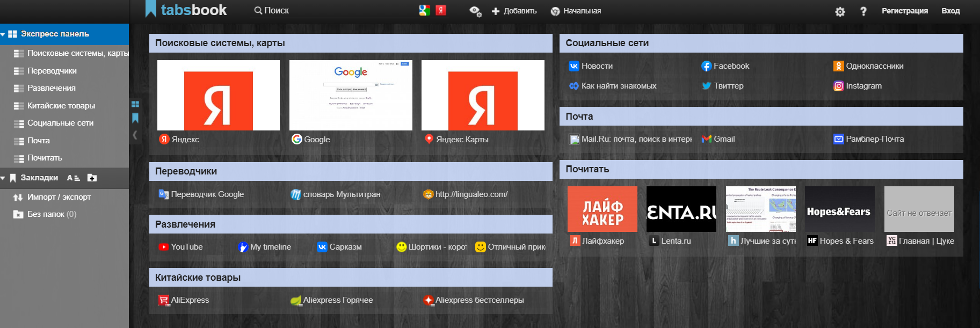
Task: Open Mail.Ru почта bookmark
Action: [630, 139]
